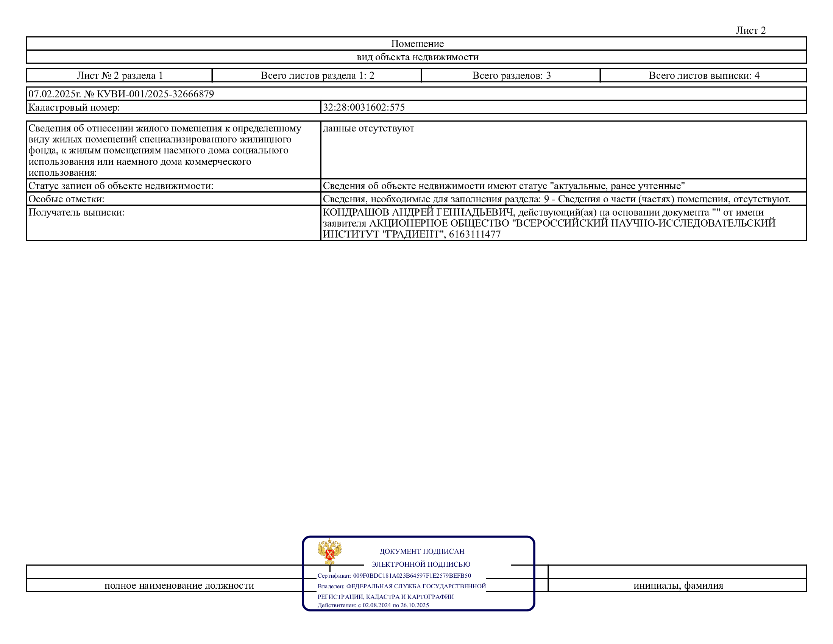Click the certificate number in the stamp
833x644 pixels.
pyautogui.click(x=412, y=575)
